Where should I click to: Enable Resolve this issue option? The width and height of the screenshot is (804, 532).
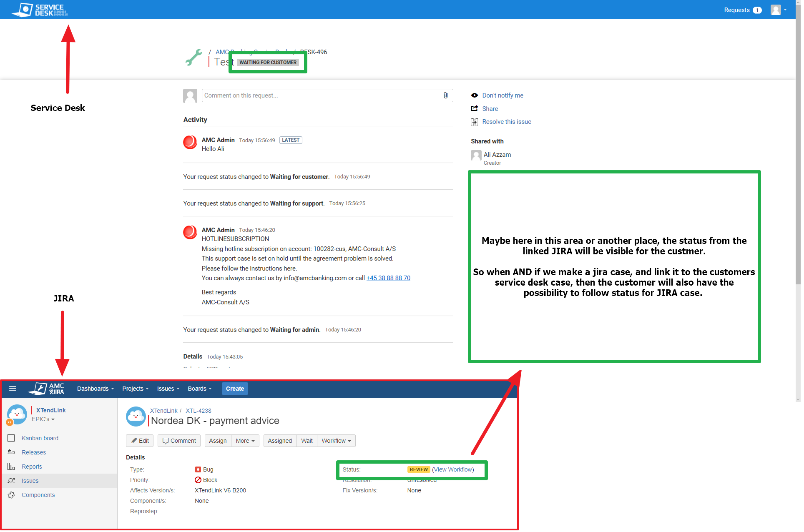click(x=506, y=121)
